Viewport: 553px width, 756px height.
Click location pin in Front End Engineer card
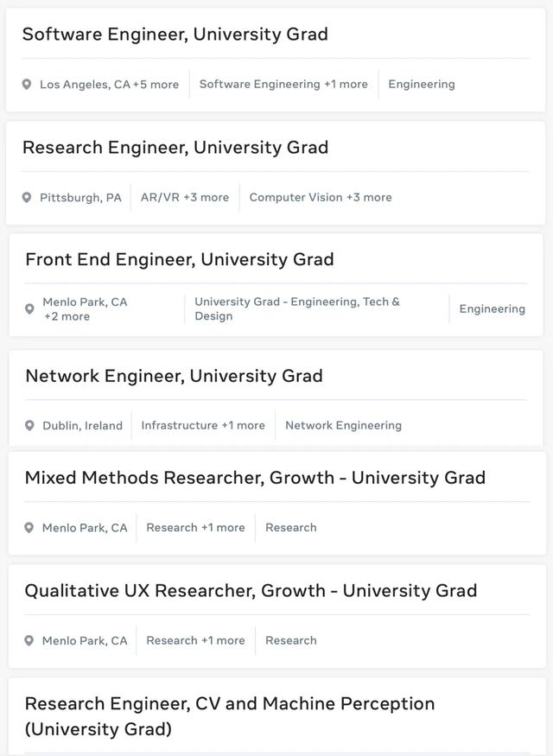tap(29, 309)
